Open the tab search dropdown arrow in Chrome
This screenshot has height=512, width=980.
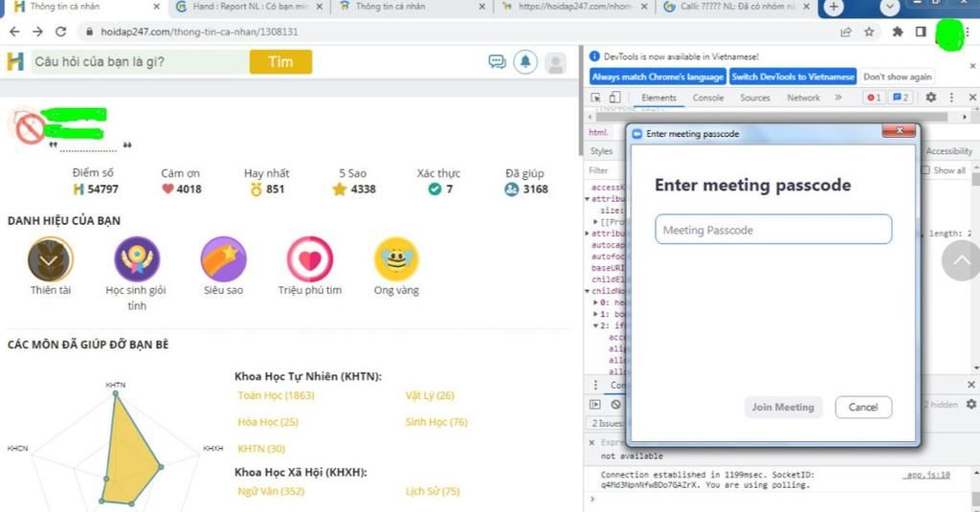point(889,8)
